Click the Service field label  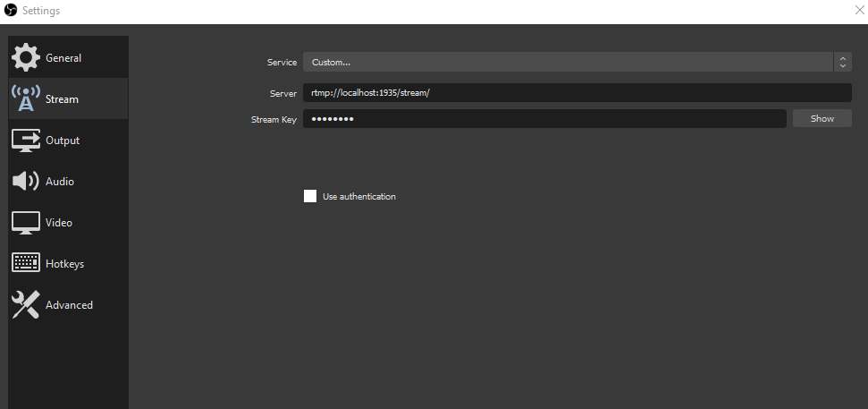tap(282, 62)
